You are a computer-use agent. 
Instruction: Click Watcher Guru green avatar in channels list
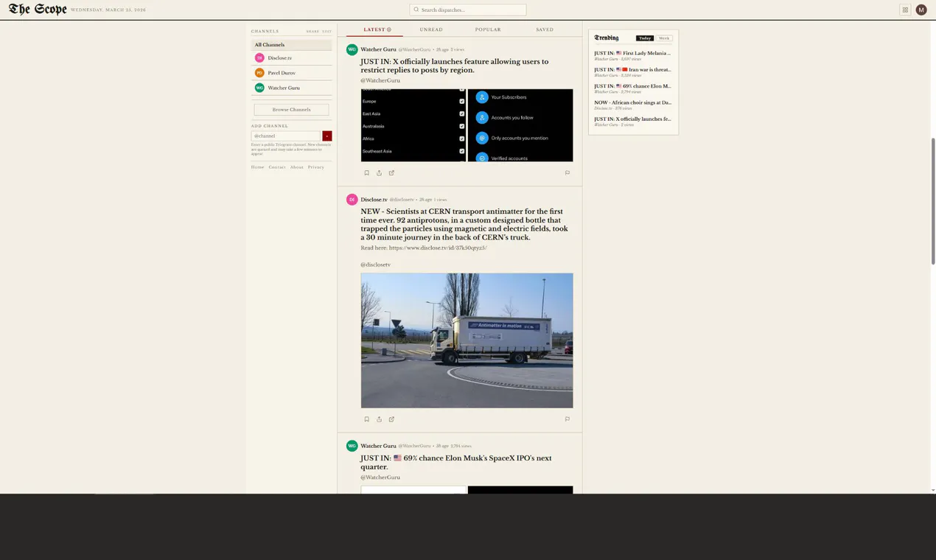(x=259, y=88)
